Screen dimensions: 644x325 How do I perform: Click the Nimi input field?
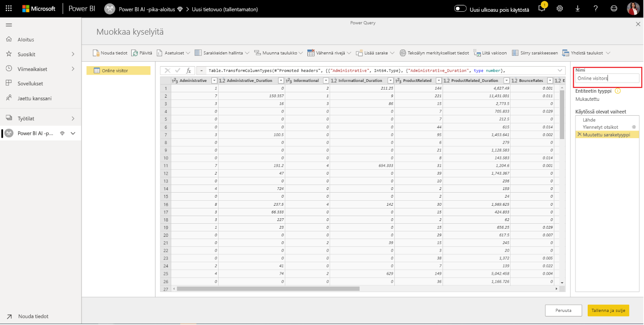607,78
